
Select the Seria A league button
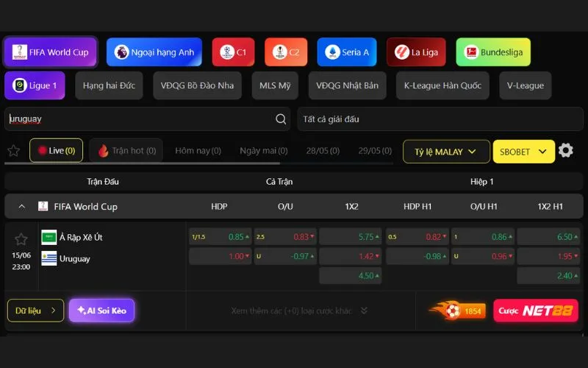point(347,52)
